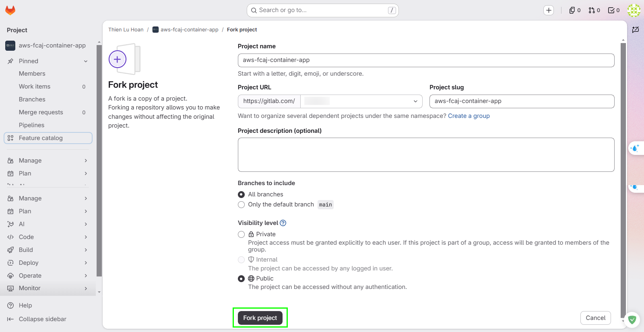Open the user avatar menu
644x332 pixels.
(x=634, y=10)
